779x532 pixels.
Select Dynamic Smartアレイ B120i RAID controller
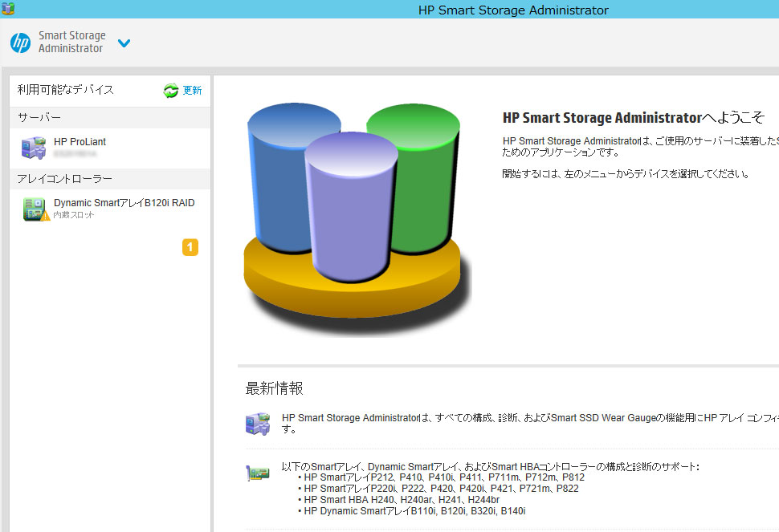click(110, 209)
